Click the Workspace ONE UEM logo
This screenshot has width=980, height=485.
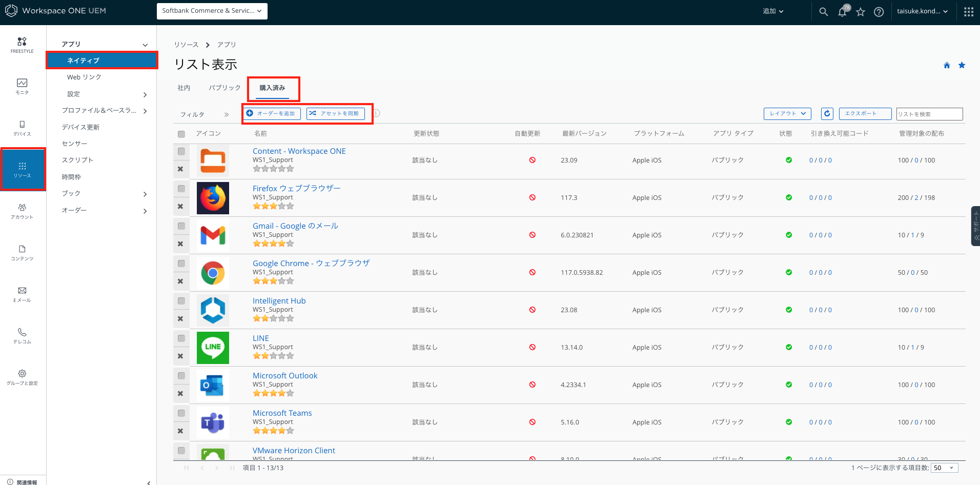pyautogui.click(x=55, y=11)
